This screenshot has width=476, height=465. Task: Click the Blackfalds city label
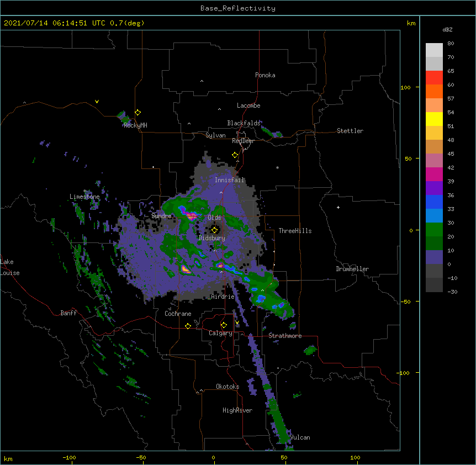[x=244, y=123]
